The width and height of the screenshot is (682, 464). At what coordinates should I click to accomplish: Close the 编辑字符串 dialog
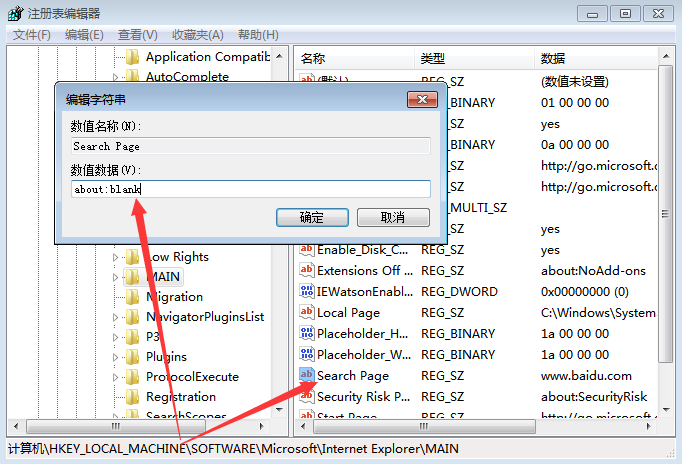coord(419,100)
